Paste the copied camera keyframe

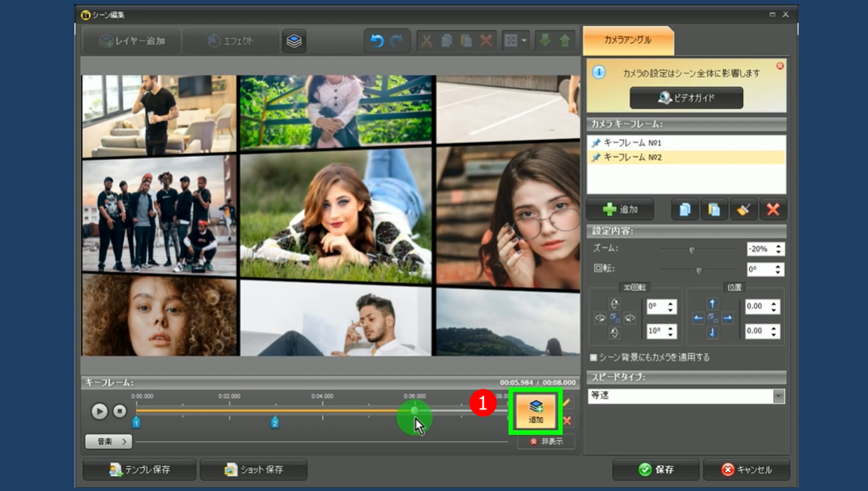pos(714,210)
